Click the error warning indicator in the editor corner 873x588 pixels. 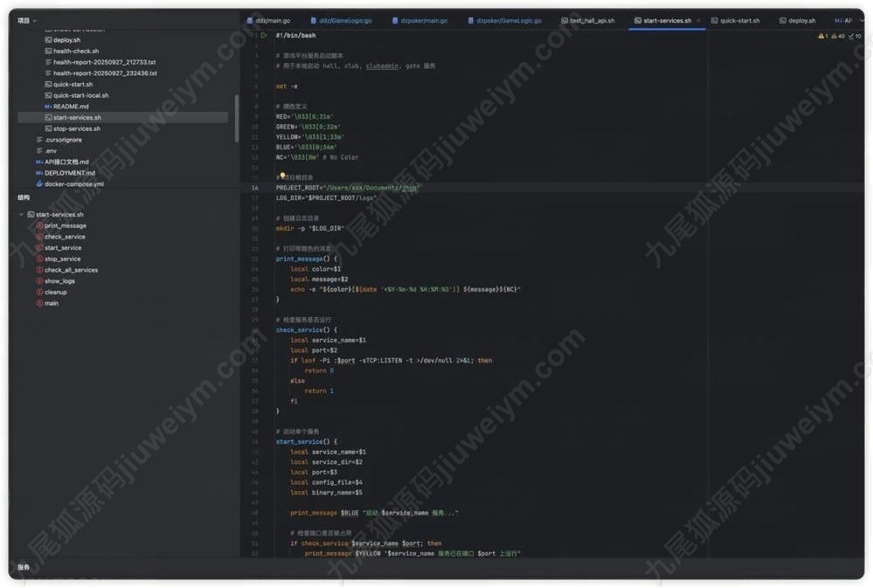pos(822,37)
